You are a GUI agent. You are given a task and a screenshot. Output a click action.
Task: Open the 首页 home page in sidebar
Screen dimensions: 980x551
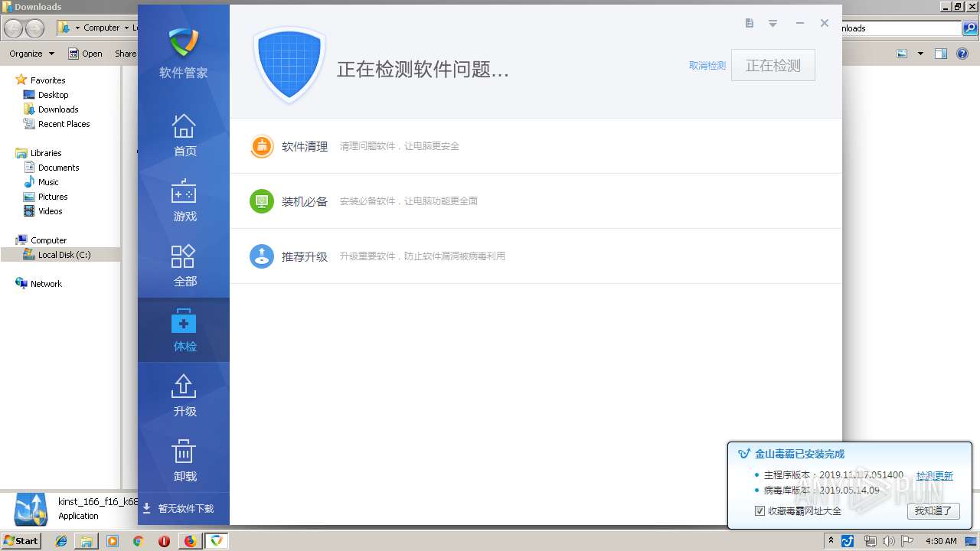point(184,135)
